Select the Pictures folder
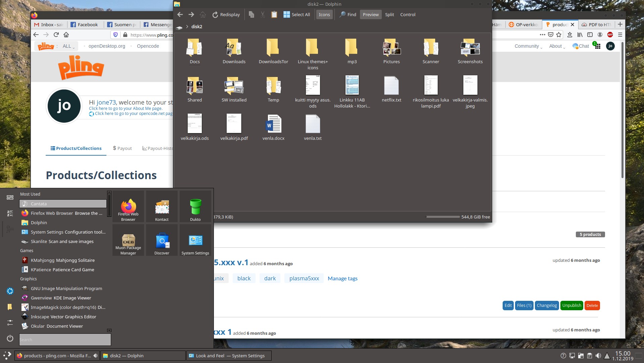This screenshot has width=644, height=363. [x=392, y=51]
